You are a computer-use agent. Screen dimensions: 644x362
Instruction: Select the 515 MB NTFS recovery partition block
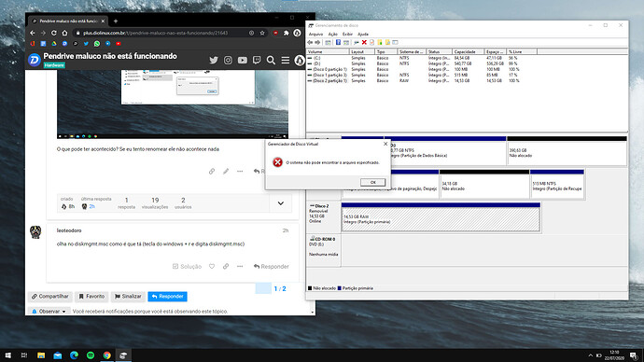point(557,185)
